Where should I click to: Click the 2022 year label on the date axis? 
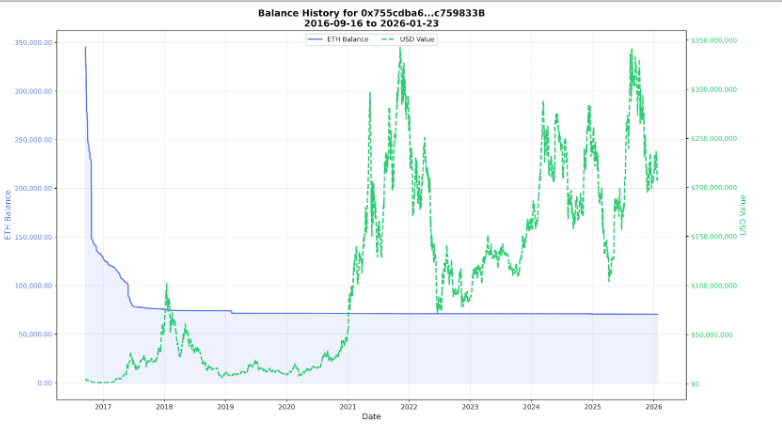tap(409, 407)
